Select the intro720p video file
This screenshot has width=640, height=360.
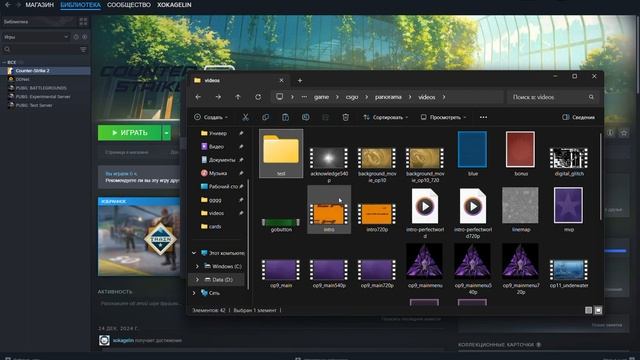pyautogui.click(x=377, y=217)
